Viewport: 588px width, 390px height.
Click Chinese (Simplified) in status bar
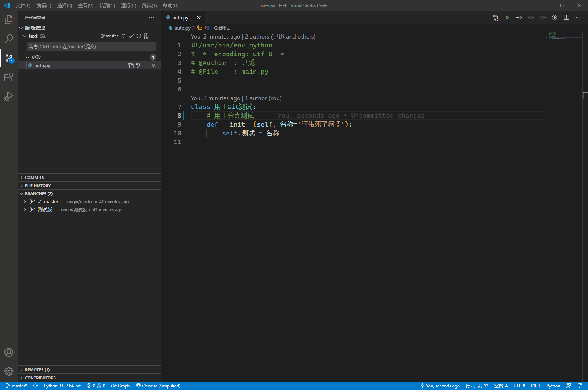point(158,386)
